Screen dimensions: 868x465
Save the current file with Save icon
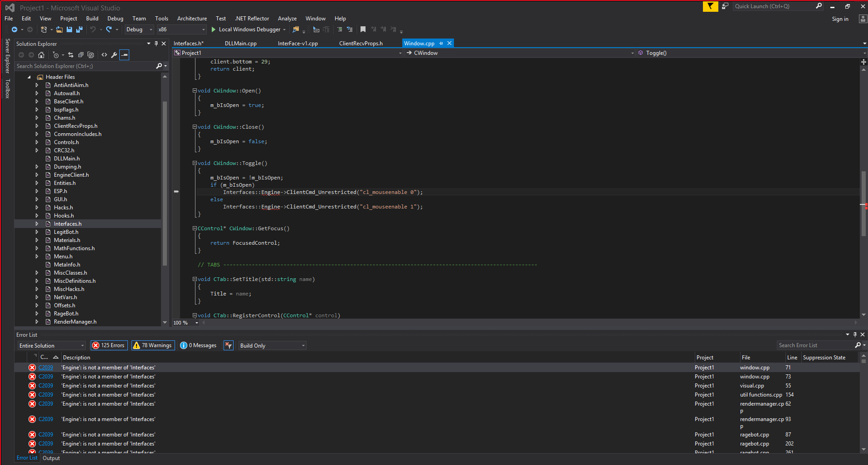(x=69, y=29)
